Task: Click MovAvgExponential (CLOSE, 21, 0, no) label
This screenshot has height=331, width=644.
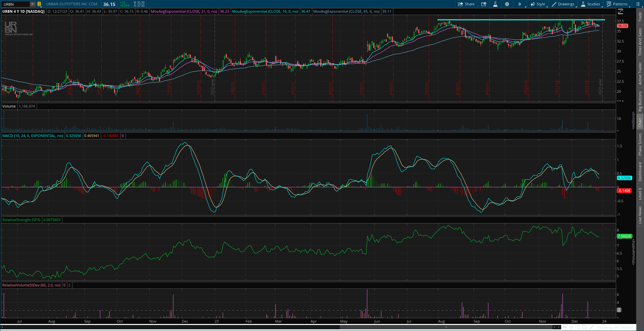Action: coord(184,11)
